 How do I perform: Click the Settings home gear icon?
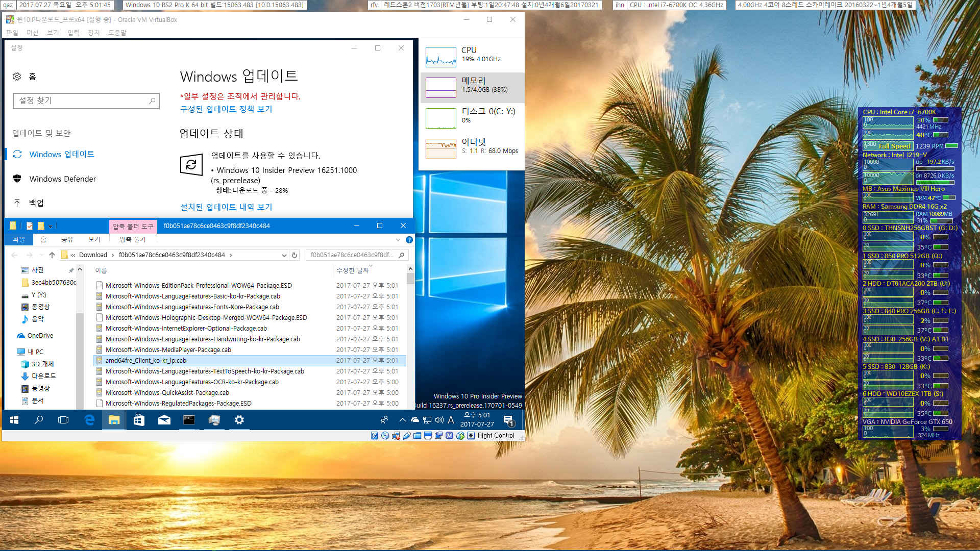click(x=17, y=77)
